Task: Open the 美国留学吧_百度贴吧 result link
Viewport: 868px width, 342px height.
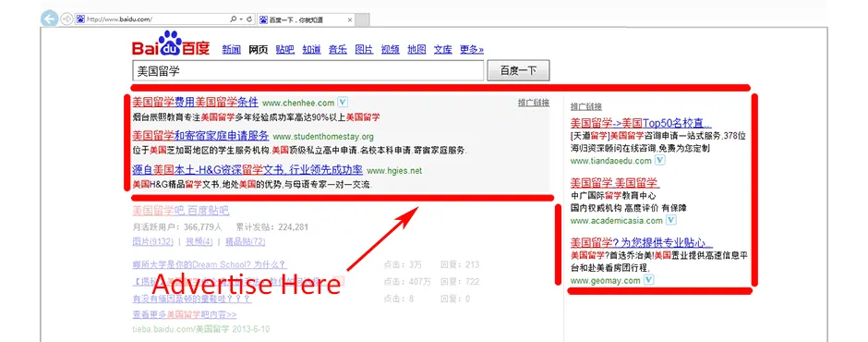Action: click(180, 210)
